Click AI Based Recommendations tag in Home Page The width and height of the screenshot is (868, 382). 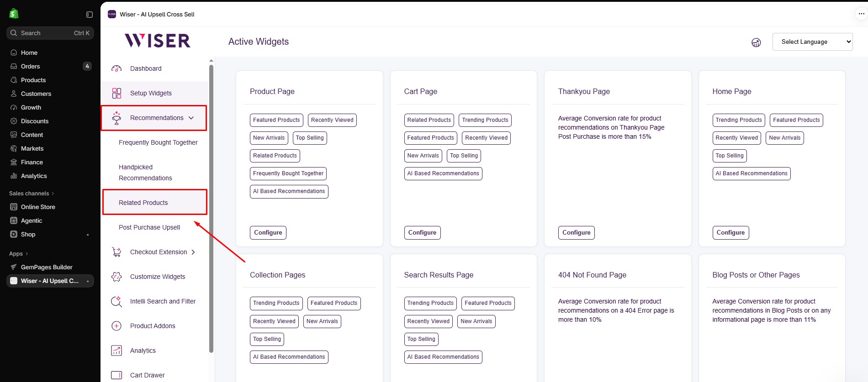pos(752,173)
